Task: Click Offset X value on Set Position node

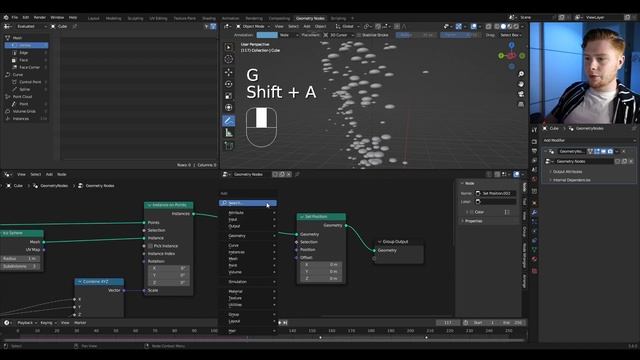Action: point(321,264)
